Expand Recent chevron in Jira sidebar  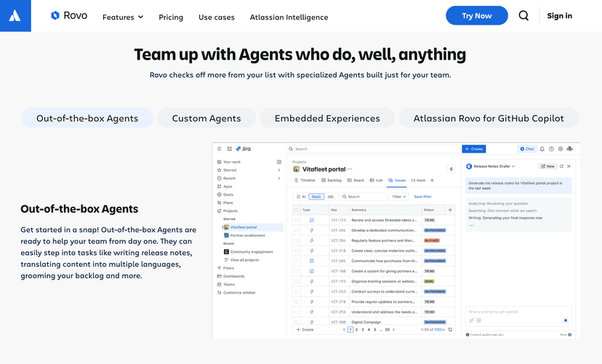pyautogui.click(x=279, y=178)
